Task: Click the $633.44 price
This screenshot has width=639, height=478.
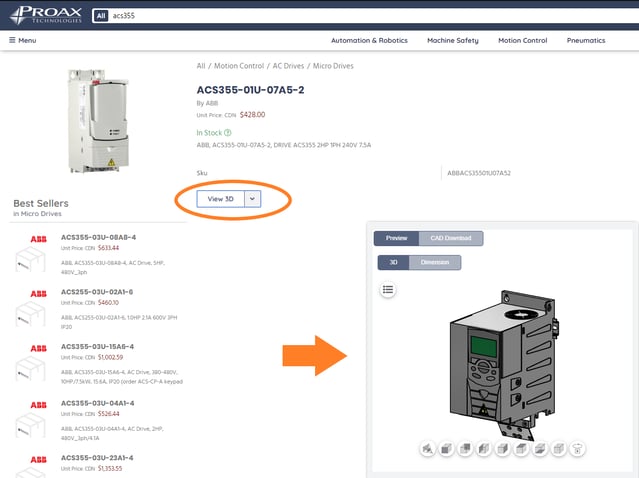Action: point(108,248)
